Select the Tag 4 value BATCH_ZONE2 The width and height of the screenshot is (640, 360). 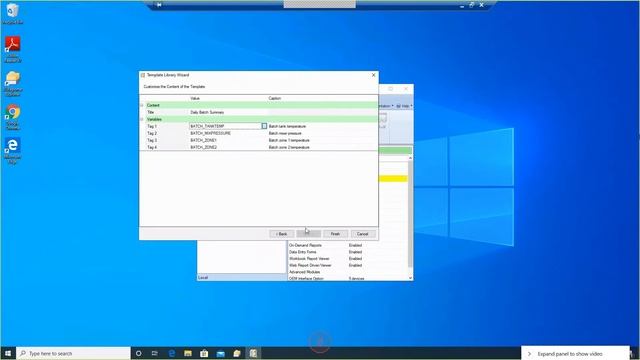click(x=203, y=147)
